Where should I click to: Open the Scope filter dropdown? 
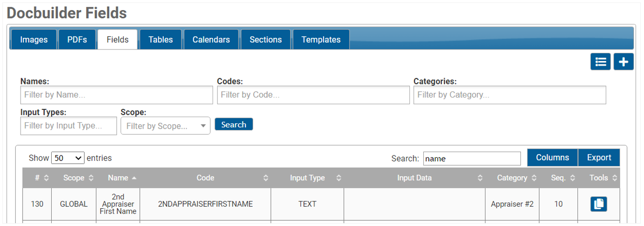pyautogui.click(x=165, y=126)
